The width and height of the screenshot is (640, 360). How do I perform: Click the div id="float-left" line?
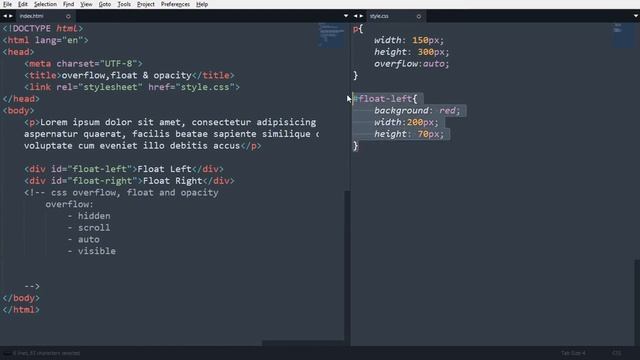point(124,169)
